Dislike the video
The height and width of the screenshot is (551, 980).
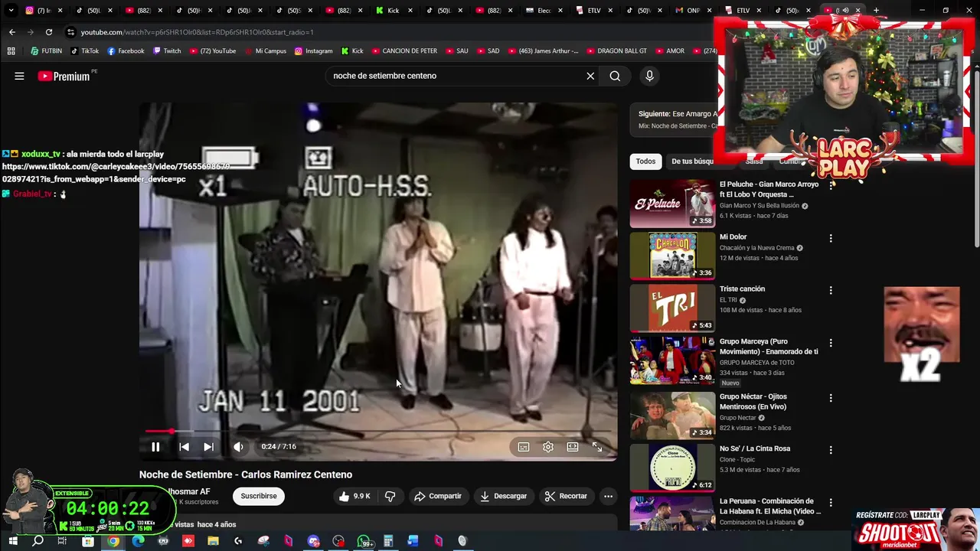390,496
